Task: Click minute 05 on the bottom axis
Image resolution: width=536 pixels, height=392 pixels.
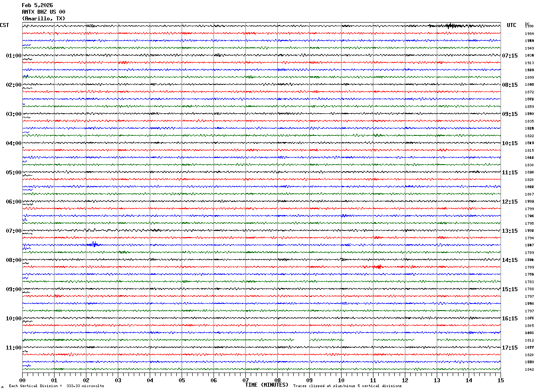Action: 182,380
